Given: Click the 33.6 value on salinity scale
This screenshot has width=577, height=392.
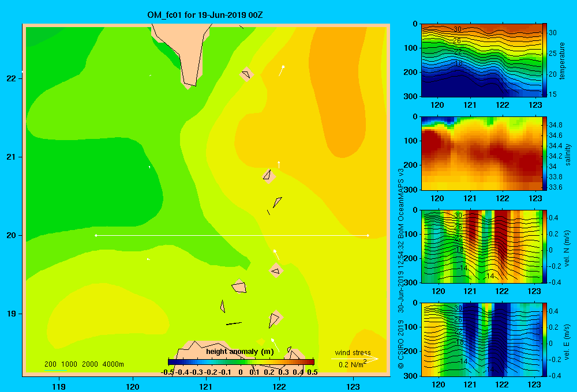Looking at the screenshot, I should (556, 187).
